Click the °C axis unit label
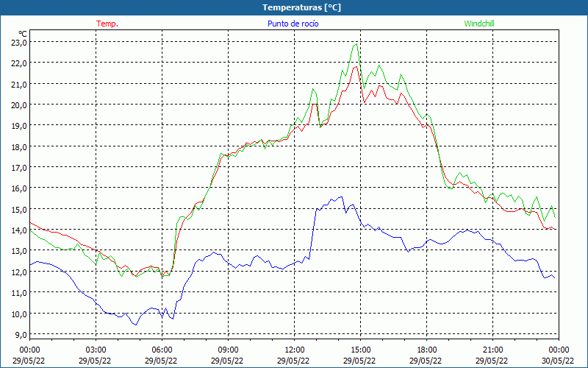 point(23,34)
